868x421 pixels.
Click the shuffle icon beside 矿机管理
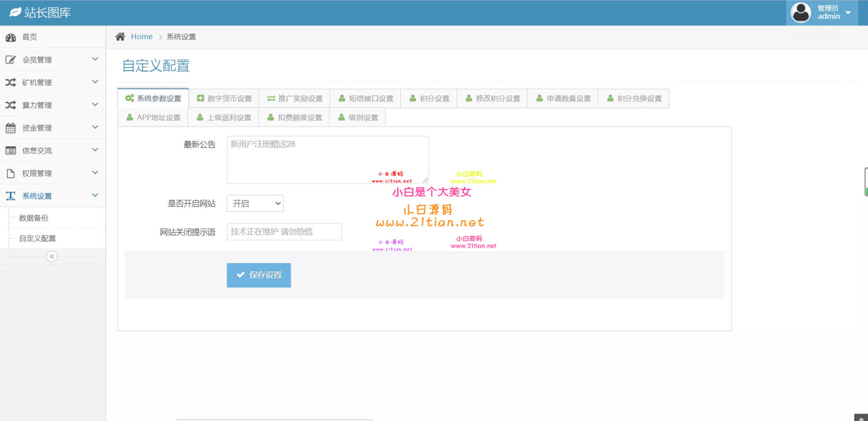pyautogui.click(x=11, y=82)
